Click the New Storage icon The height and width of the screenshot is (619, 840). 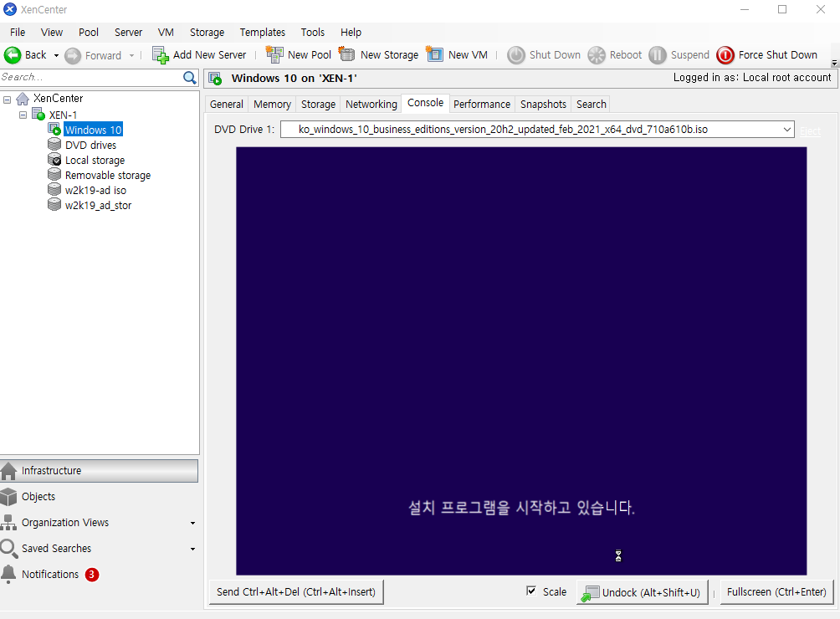click(x=346, y=54)
